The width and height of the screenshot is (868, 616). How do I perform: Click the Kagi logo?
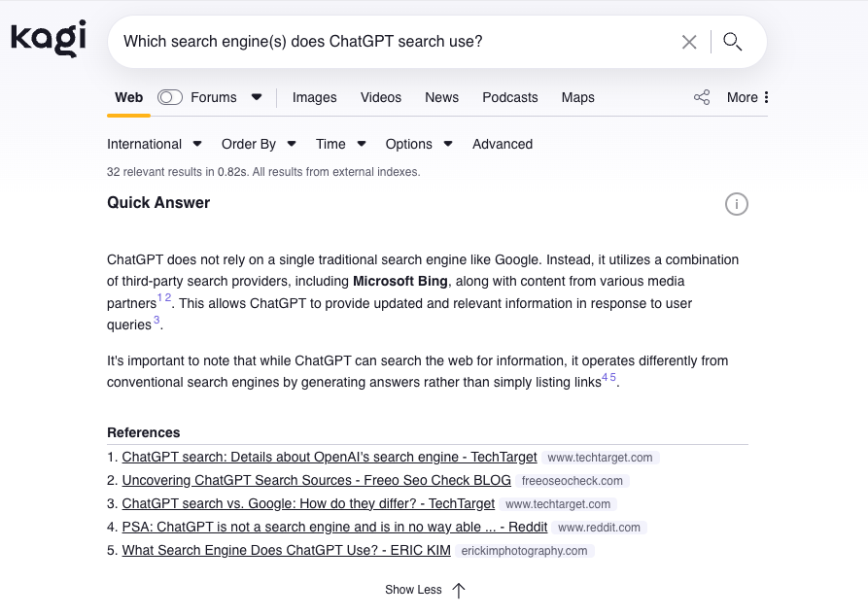pyautogui.click(x=49, y=39)
